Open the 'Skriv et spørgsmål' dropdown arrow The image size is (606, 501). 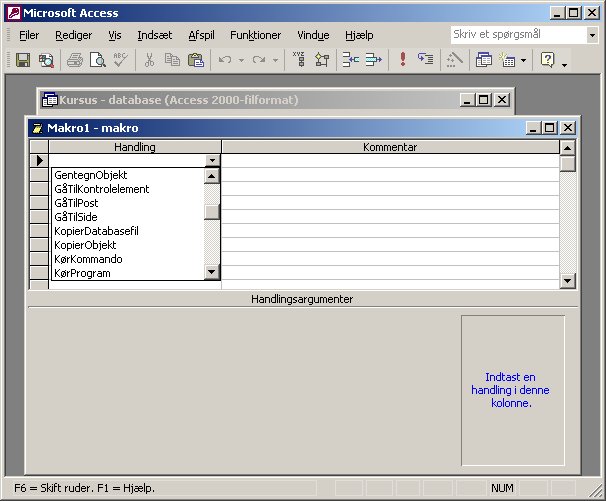tap(592, 35)
